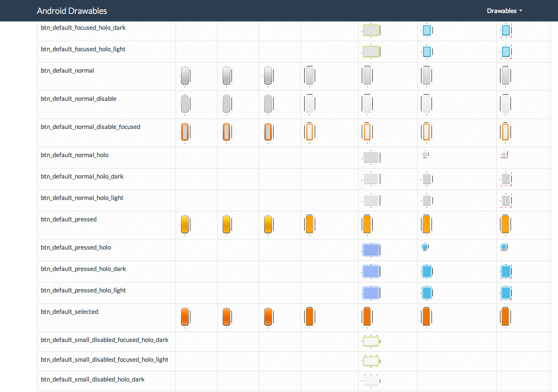
Task: Click the purple btn_default_pressed_holo thumbnail
Action: (371, 250)
